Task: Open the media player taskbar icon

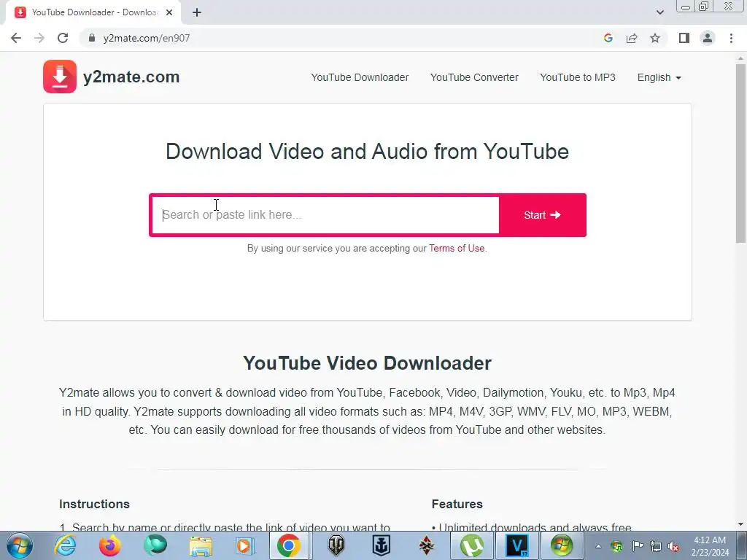Action: point(245,545)
